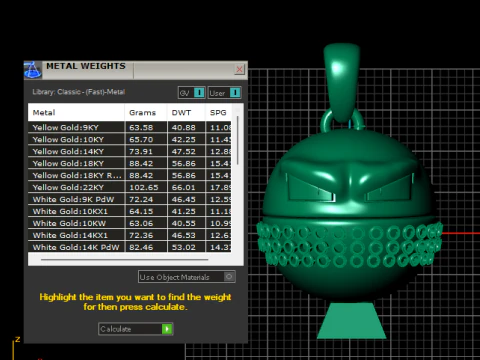The image size is (480, 360).
Task: Click the Calculate button
Action: 135,329
